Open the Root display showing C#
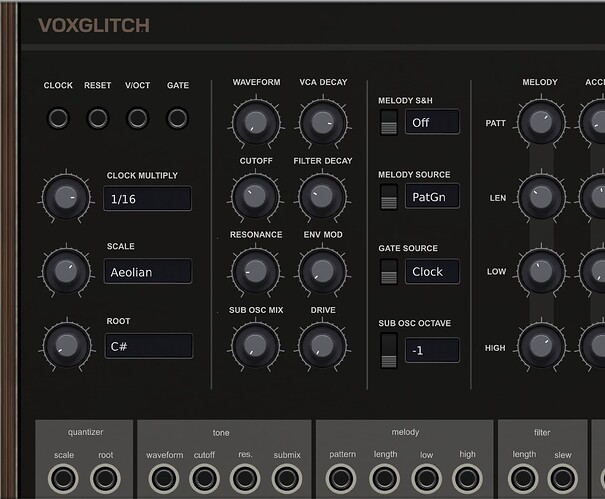The height and width of the screenshot is (499, 605). (x=148, y=346)
